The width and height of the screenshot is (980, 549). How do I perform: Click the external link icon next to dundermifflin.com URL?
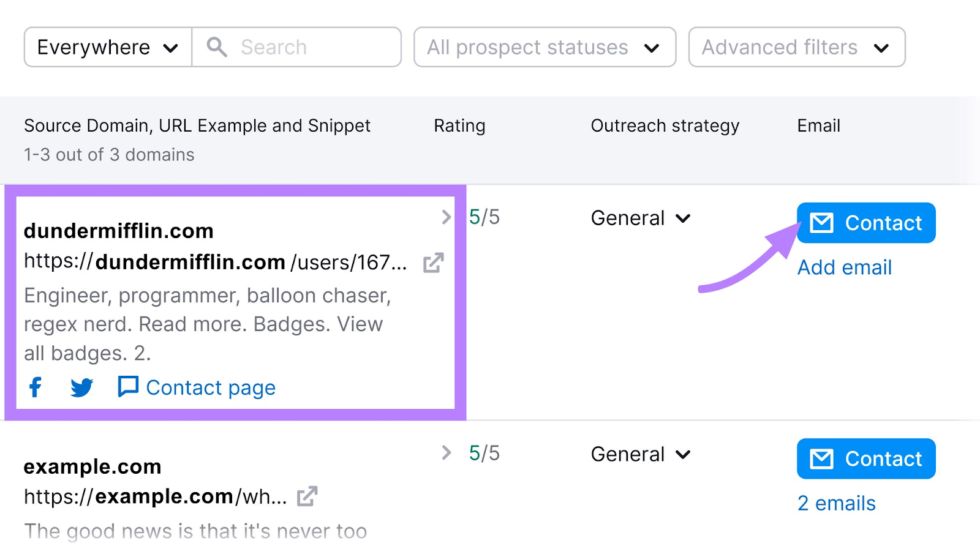432,263
